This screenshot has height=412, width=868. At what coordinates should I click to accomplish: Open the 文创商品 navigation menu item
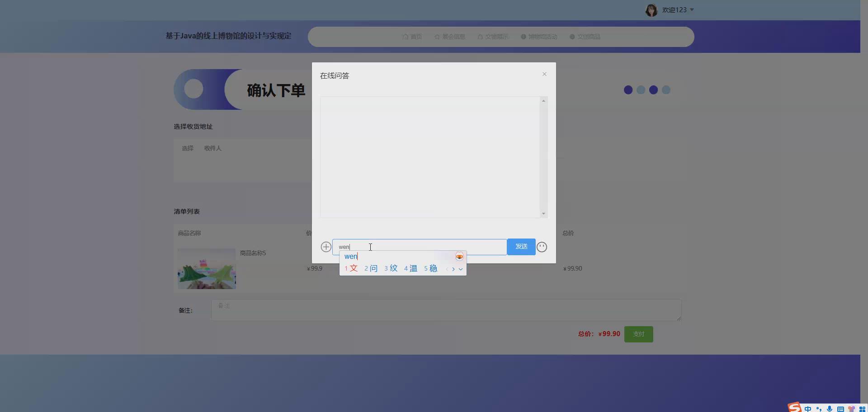[x=589, y=37]
